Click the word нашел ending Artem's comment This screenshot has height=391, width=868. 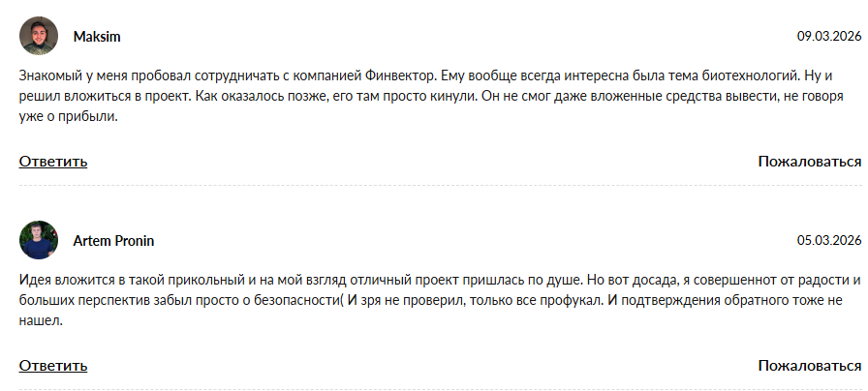coord(40,322)
